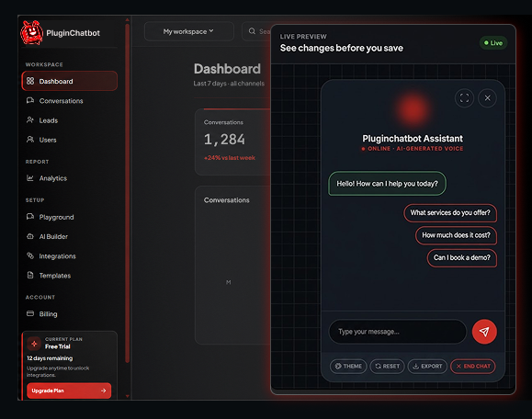Click the Templates document icon
Image resolution: width=532 pixels, height=419 pixels.
(30, 275)
